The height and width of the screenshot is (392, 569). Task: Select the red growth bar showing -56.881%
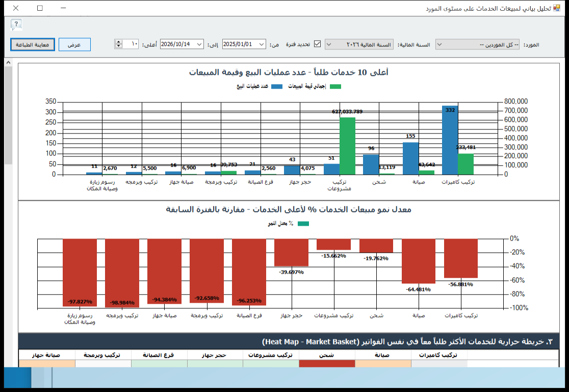(x=461, y=258)
